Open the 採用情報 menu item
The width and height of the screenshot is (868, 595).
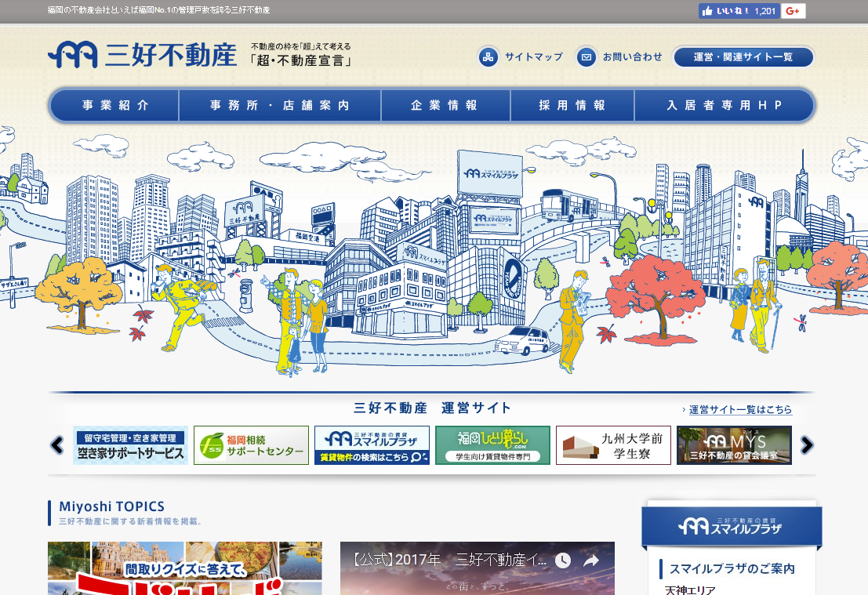pos(572,105)
